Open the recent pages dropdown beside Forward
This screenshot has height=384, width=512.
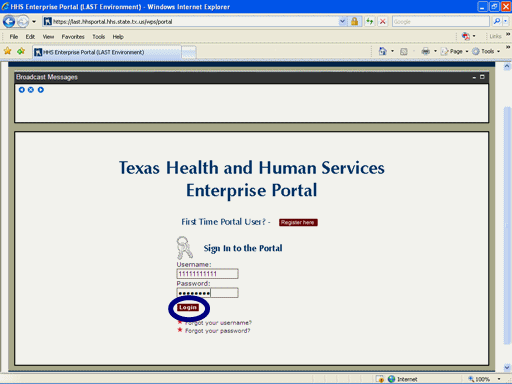click(34, 22)
